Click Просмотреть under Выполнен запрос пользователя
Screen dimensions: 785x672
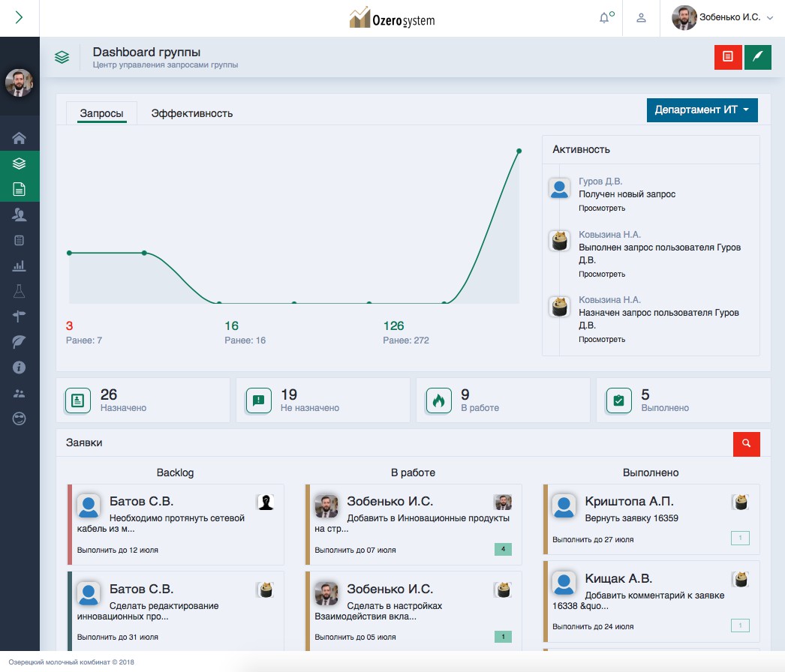click(x=602, y=274)
